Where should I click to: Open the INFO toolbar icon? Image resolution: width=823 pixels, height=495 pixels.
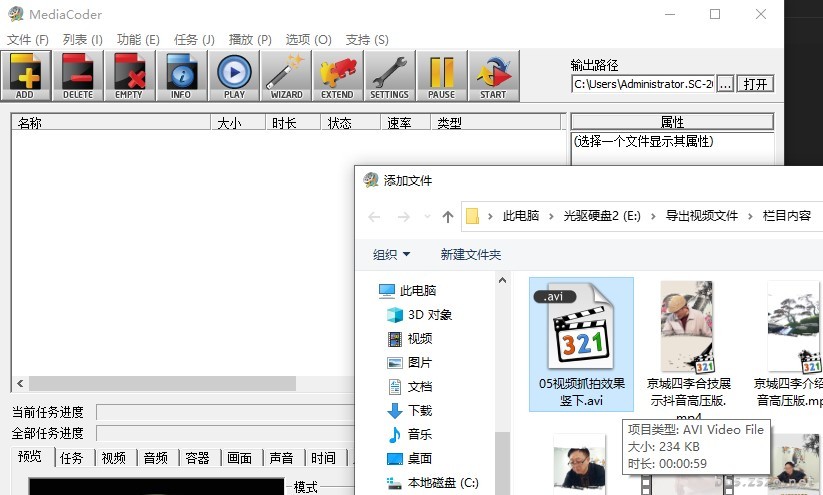[x=182, y=76]
